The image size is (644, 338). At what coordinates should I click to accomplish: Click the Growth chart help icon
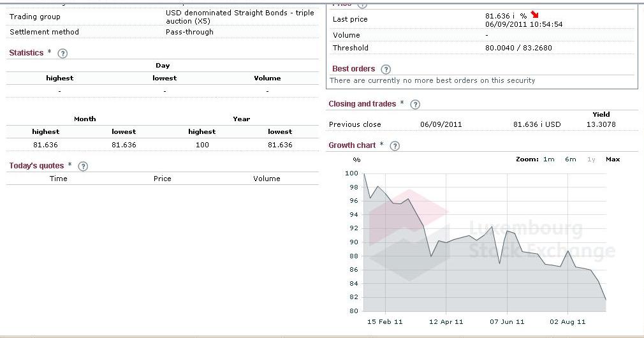(395, 146)
